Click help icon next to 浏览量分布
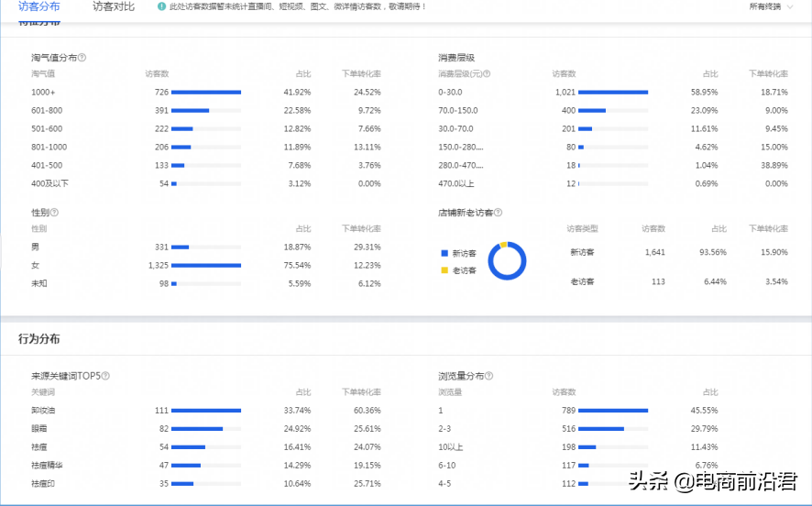Viewport: 812px width, 506px height. pyautogui.click(x=488, y=376)
